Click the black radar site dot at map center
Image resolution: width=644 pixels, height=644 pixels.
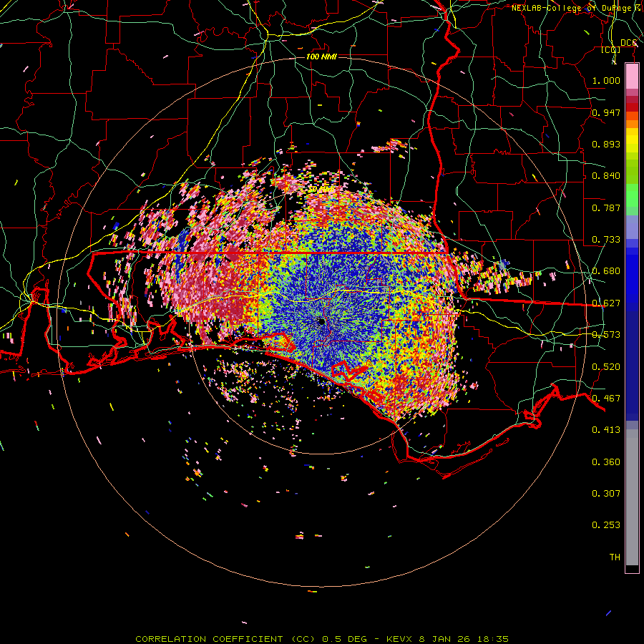click(321, 322)
